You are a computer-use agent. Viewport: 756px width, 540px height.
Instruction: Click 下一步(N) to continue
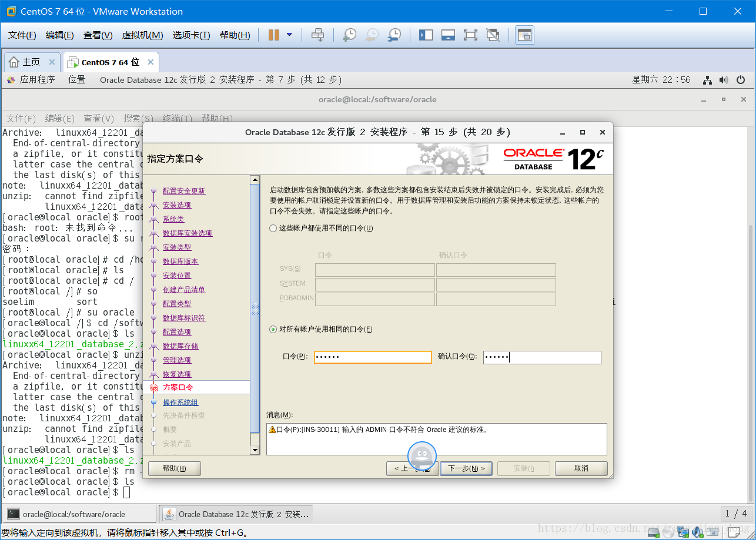466,468
